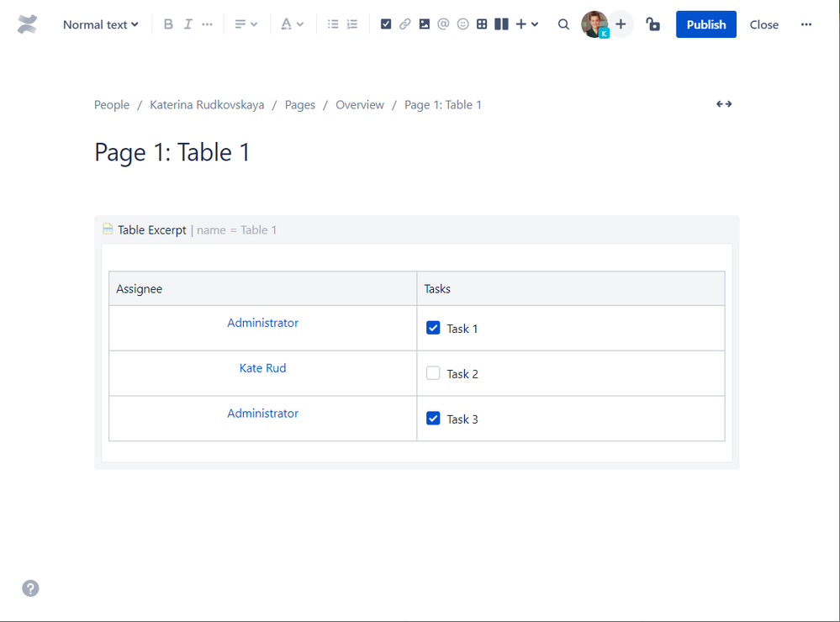
Task: Open the insert elements plus dropdown
Action: (x=520, y=24)
